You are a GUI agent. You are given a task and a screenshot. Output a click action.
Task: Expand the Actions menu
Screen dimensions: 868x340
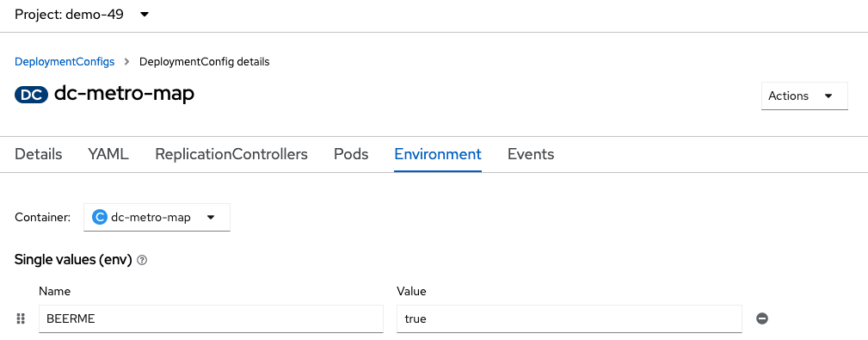click(x=804, y=96)
